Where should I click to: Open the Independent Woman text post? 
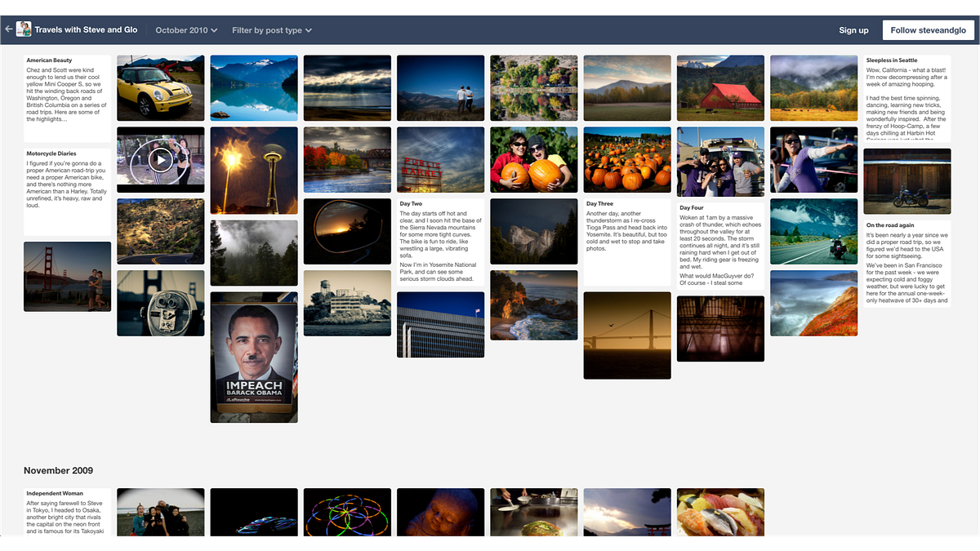67,512
